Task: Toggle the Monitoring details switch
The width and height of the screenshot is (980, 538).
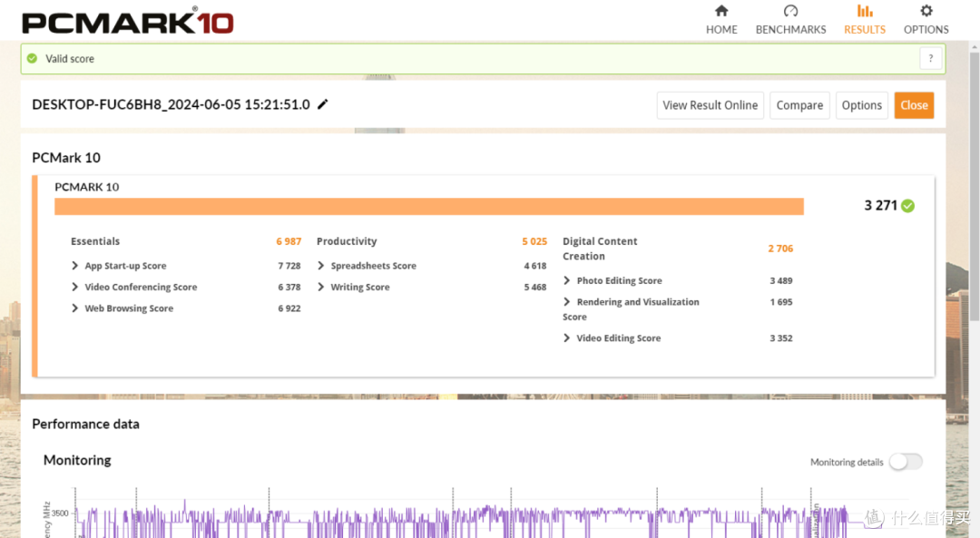Action: coord(906,462)
